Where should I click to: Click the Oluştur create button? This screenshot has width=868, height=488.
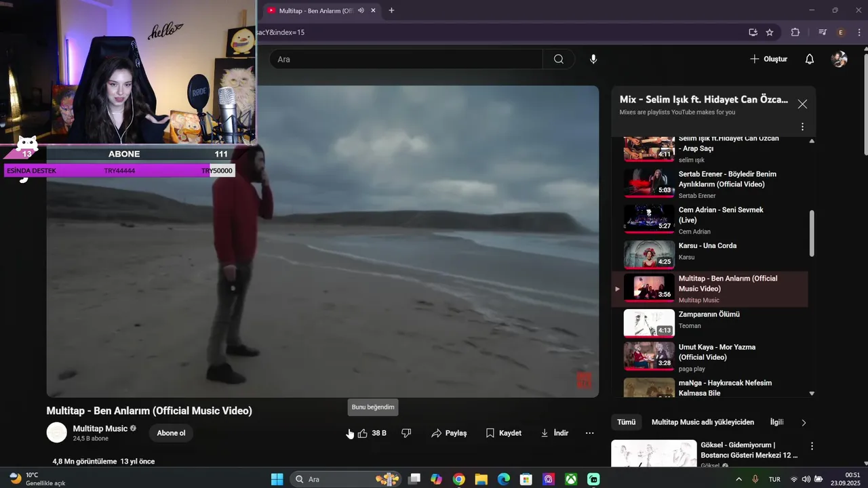pyautogui.click(x=768, y=59)
